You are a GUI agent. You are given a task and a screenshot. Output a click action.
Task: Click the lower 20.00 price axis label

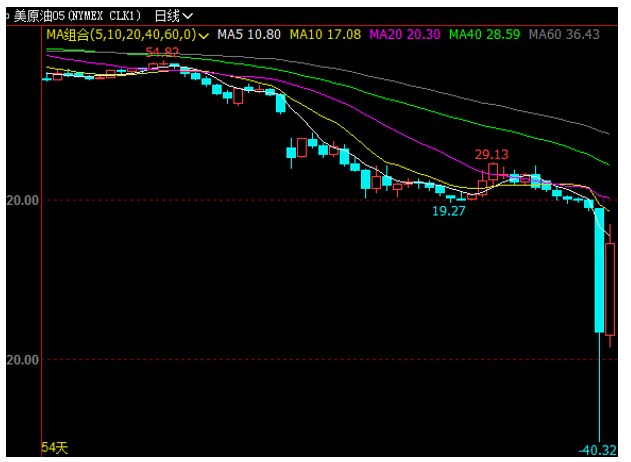(22, 360)
